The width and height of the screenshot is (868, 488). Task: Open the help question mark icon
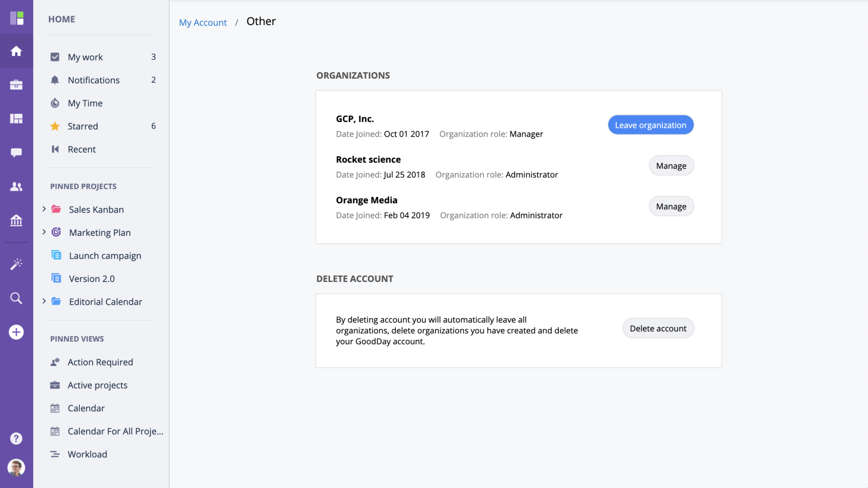[x=16, y=439]
